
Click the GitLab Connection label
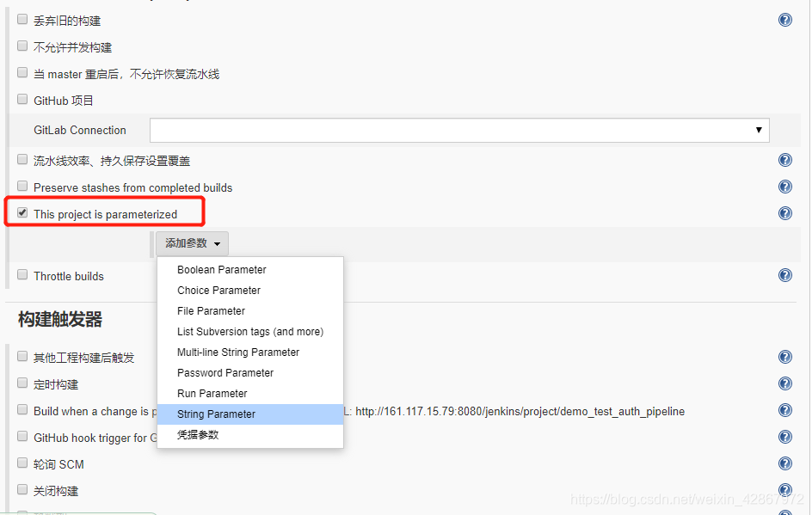click(x=80, y=131)
